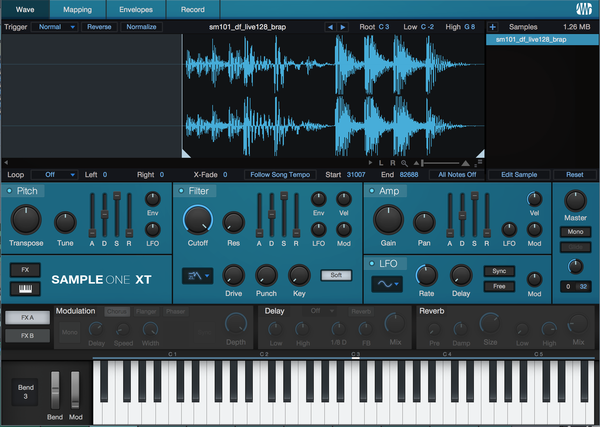Click the Edit Sample button
Image resolution: width=600 pixels, height=427 pixels.
click(519, 175)
